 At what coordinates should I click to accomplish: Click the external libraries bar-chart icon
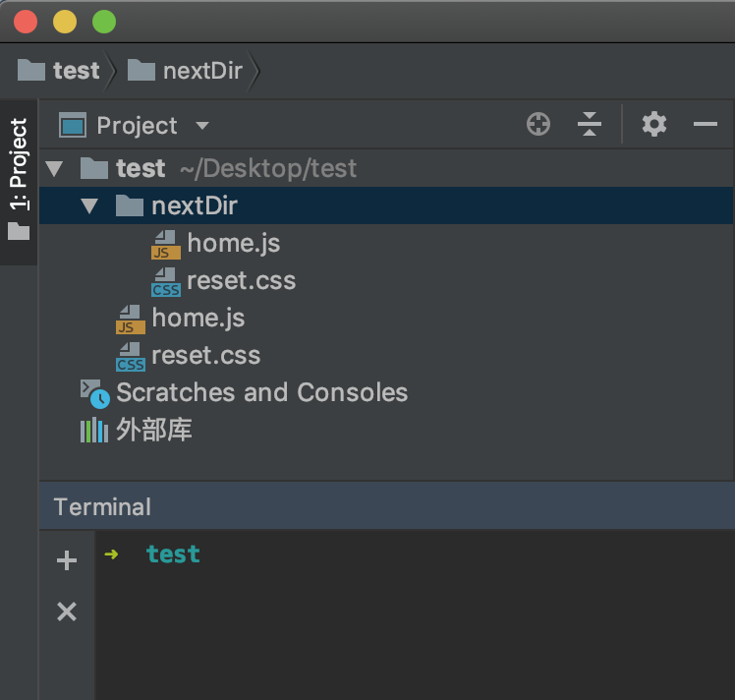94,431
